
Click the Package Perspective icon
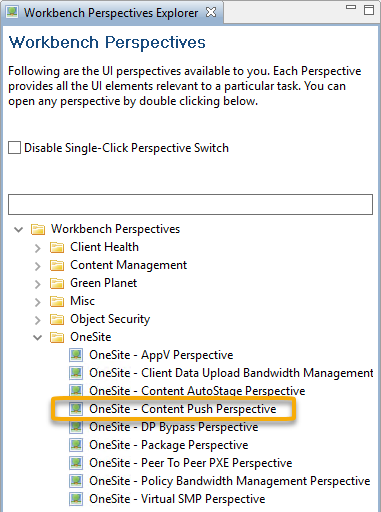76,445
